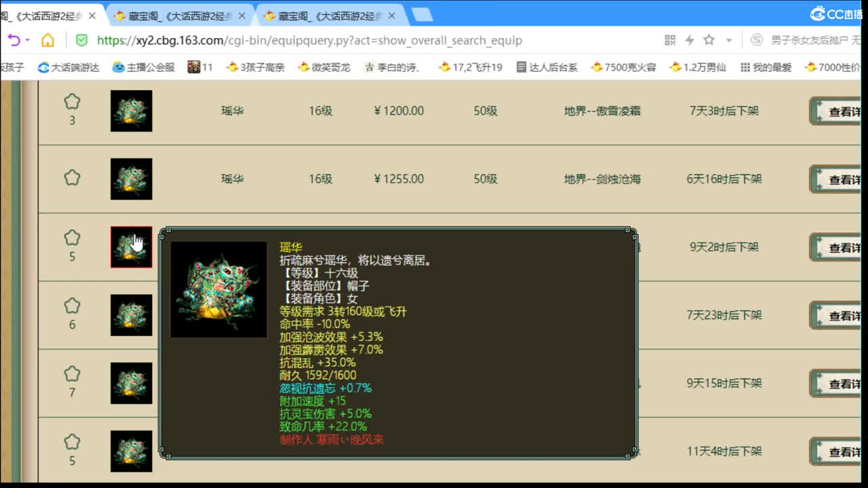
Task: Open the 1.2万男仙 bookmark
Action: 698,67
